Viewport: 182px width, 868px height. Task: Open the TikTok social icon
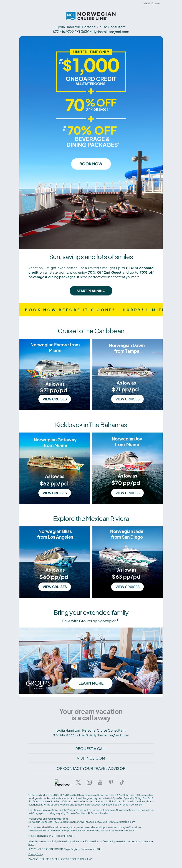click(x=122, y=782)
